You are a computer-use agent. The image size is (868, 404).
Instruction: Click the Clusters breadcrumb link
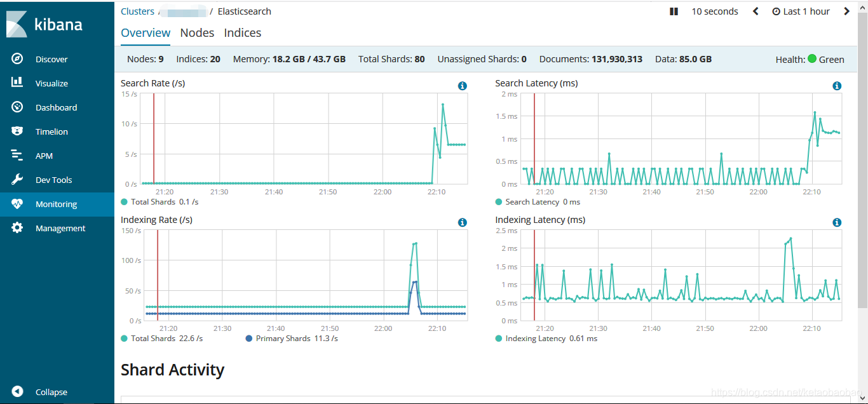(137, 11)
